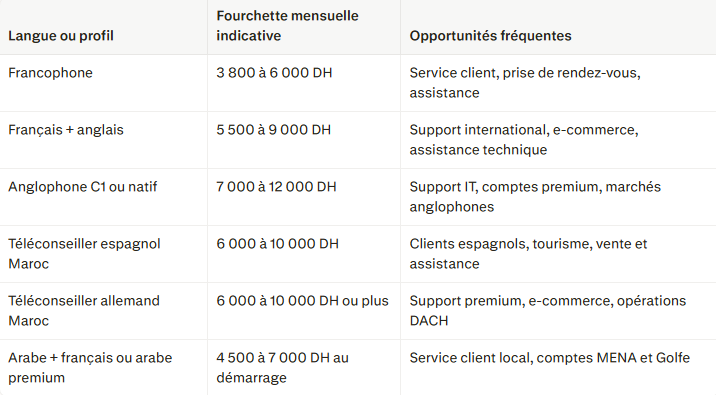This screenshot has height=395, width=716.
Task: Click the 'Opportunités fréquentes' column header
Action: point(490,36)
